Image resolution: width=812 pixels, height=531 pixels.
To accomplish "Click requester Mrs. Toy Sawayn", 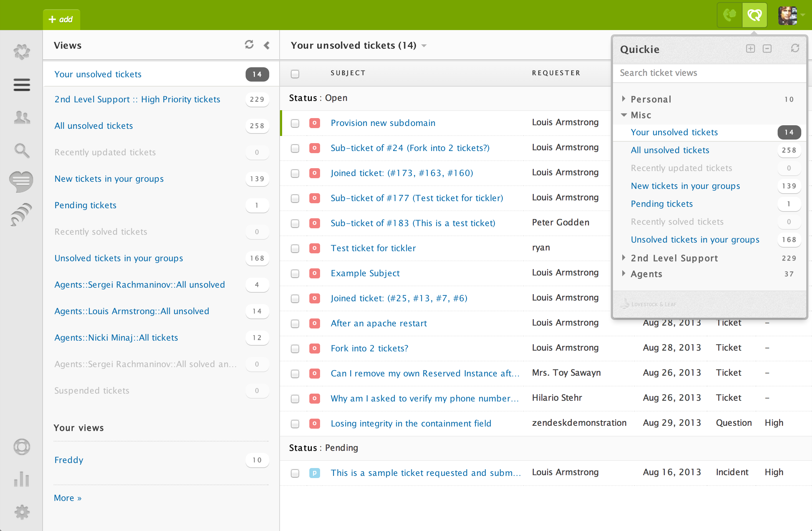I will click(566, 373).
